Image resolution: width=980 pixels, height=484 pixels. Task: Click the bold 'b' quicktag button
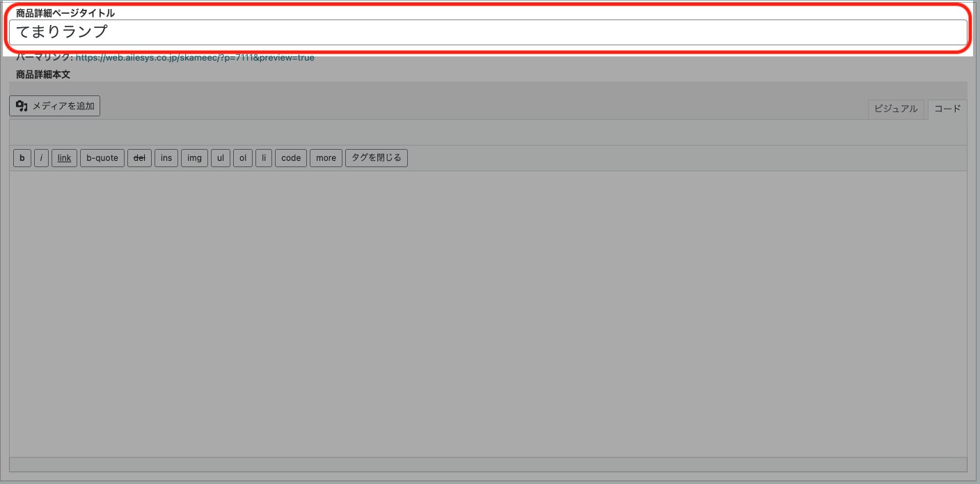(x=22, y=158)
